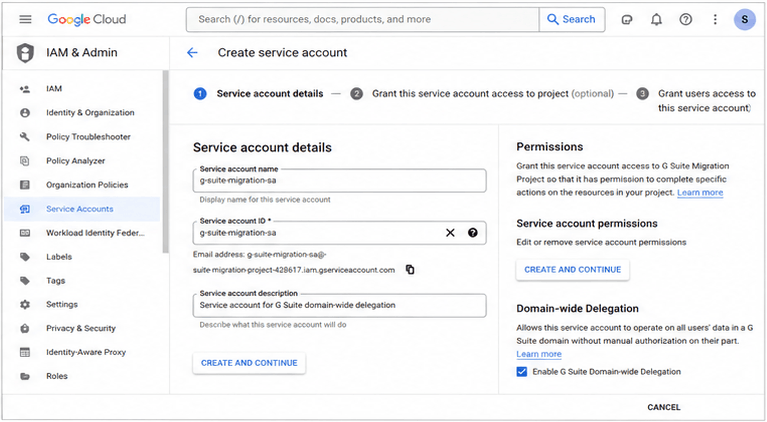Click the Identity-Aware Proxy icon
The height and width of the screenshot is (422, 767).
coord(25,352)
